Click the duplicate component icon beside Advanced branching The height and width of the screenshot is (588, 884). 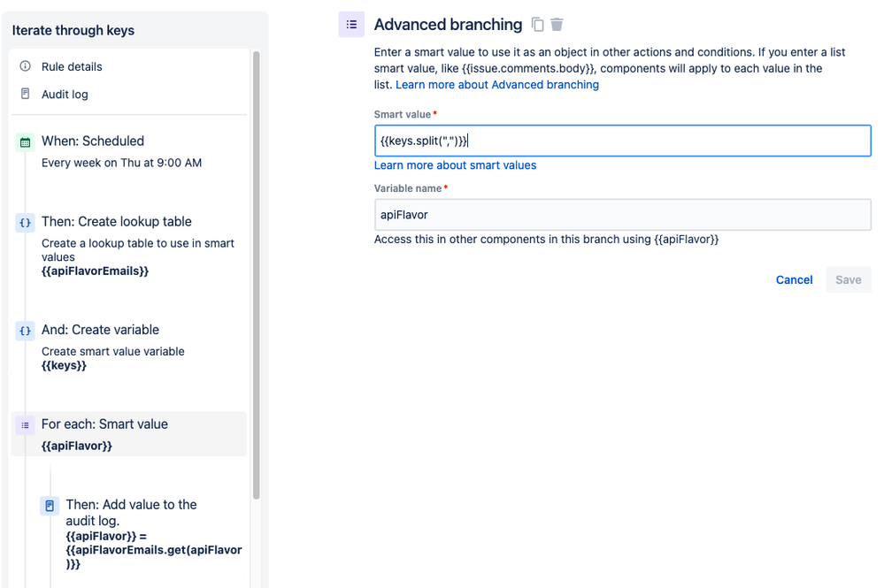[538, 25]
